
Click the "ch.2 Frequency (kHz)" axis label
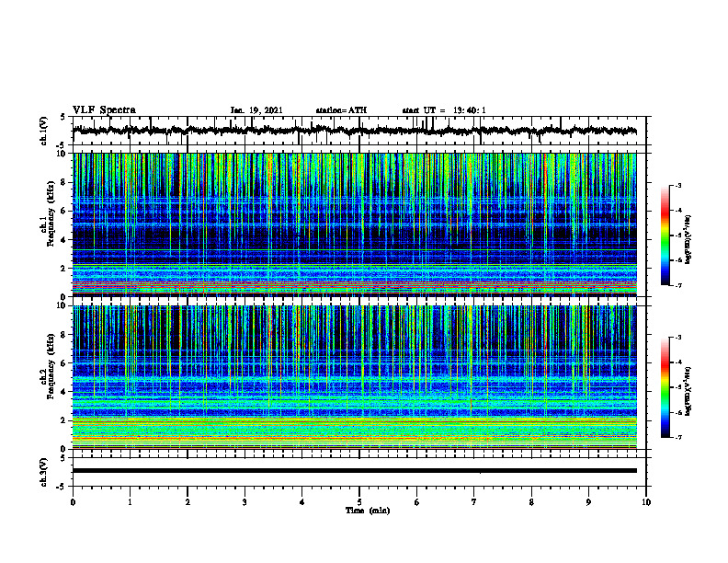pyautogui.click(x=48, y=367)
